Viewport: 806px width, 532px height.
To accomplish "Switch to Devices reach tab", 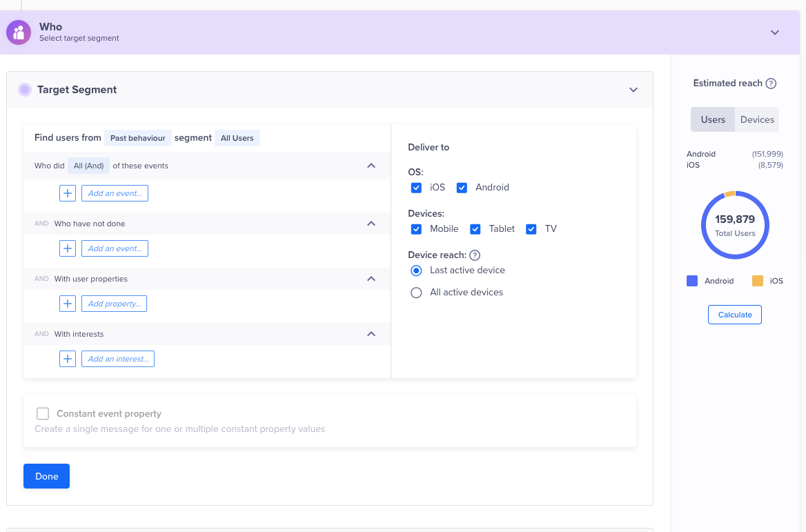I will 756,119.
